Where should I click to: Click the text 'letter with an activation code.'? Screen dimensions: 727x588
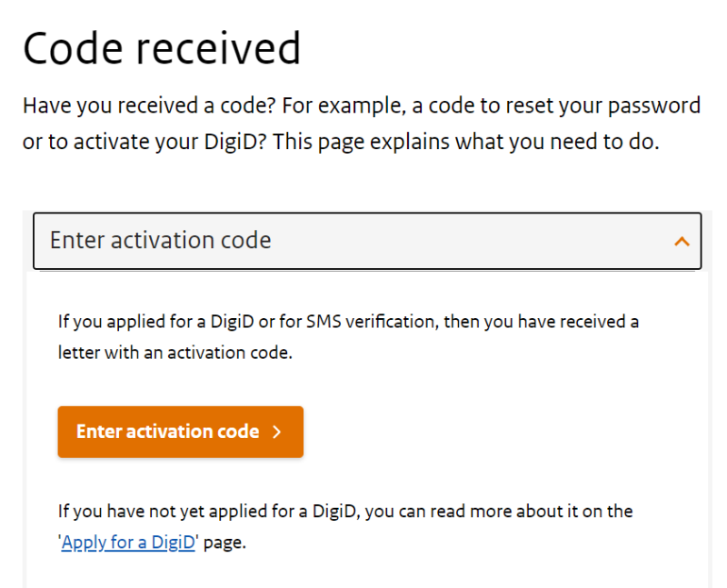175,354
